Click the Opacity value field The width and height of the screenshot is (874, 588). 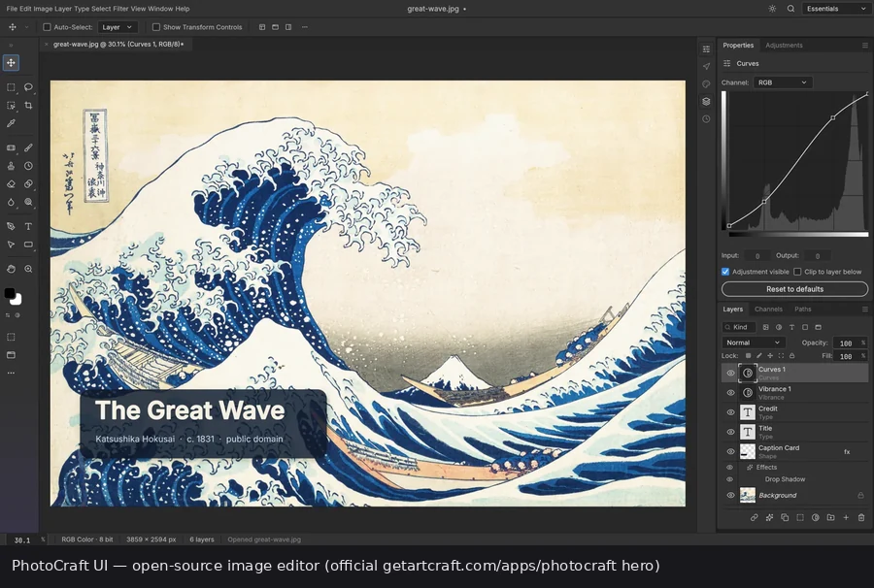[x=846, y=343]
